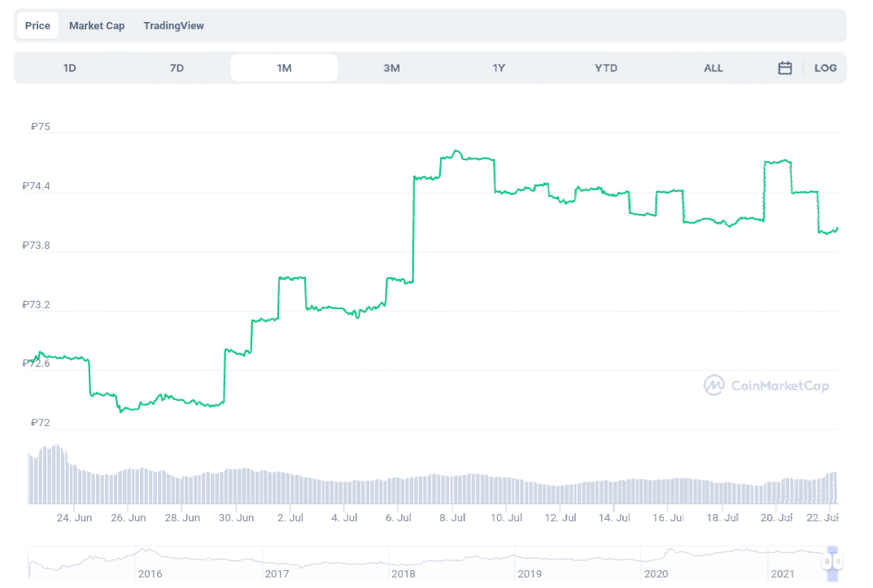Select the YTD time range
This screenshot has width=873, height=588.
(x=606, y=68)
